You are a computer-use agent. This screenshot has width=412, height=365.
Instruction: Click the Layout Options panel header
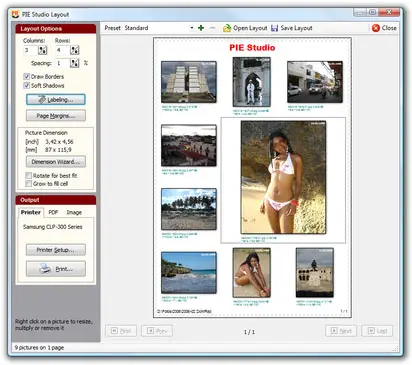click(56, 29)
